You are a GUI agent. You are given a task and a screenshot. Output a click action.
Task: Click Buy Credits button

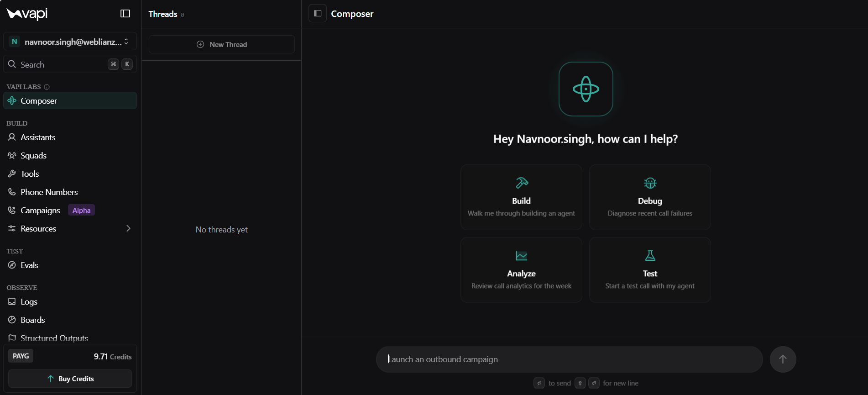click(x=70, y=379)
